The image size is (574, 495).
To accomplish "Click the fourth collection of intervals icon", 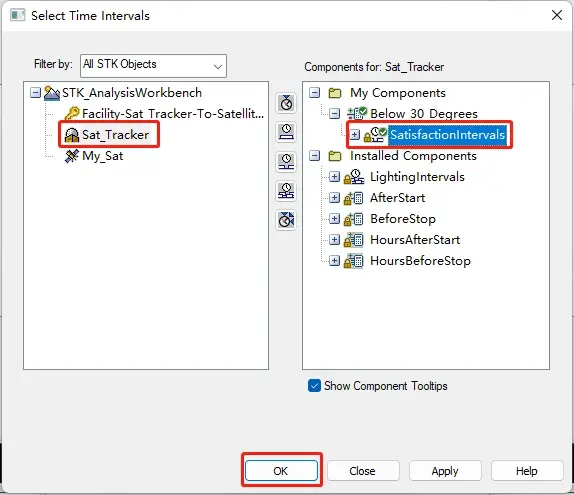I will (286, 191).
